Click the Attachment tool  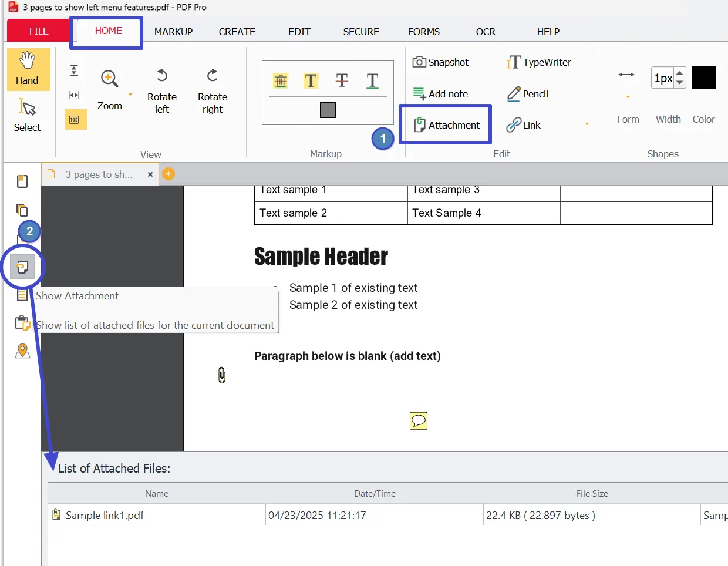click(446, 124)
